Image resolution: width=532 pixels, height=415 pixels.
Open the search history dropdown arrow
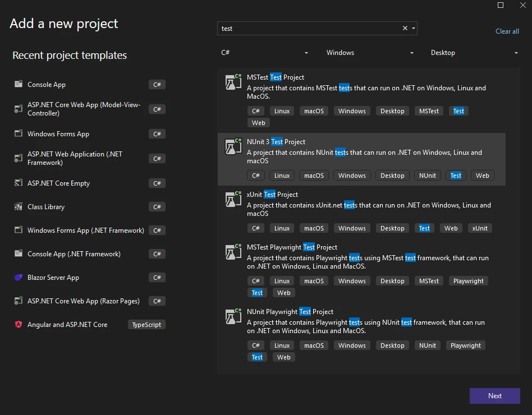click(x=414, y=28)
